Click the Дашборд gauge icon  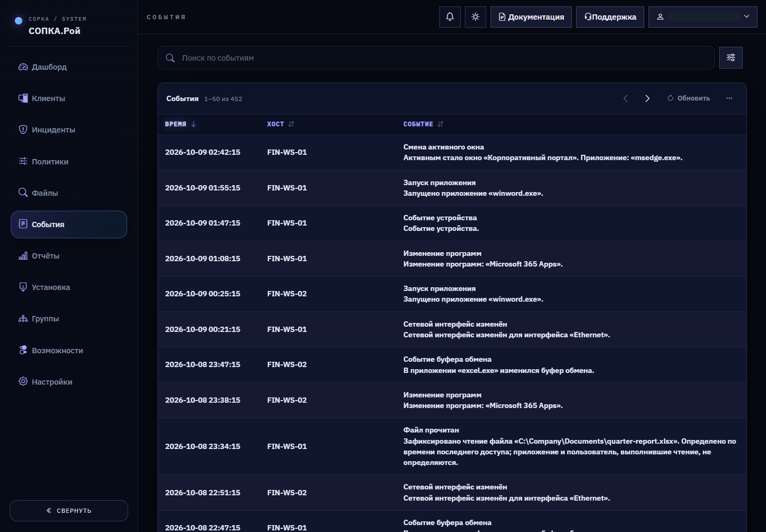tap(23, 67)
